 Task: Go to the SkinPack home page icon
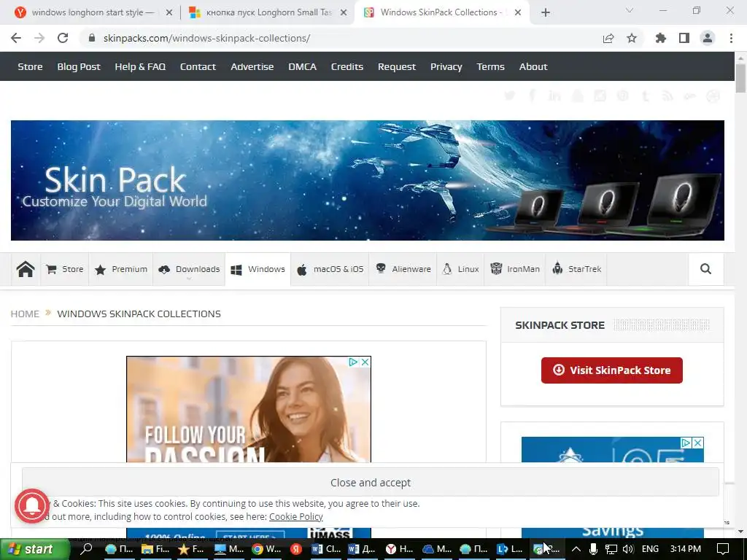pyautogui.click(x=26, y=269)
